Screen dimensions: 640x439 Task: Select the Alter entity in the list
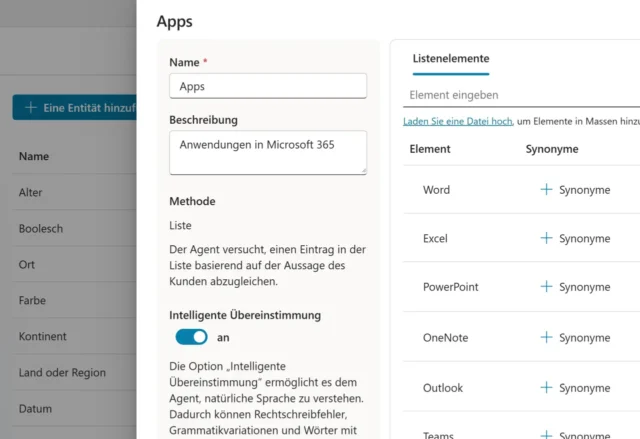(31, 192)
